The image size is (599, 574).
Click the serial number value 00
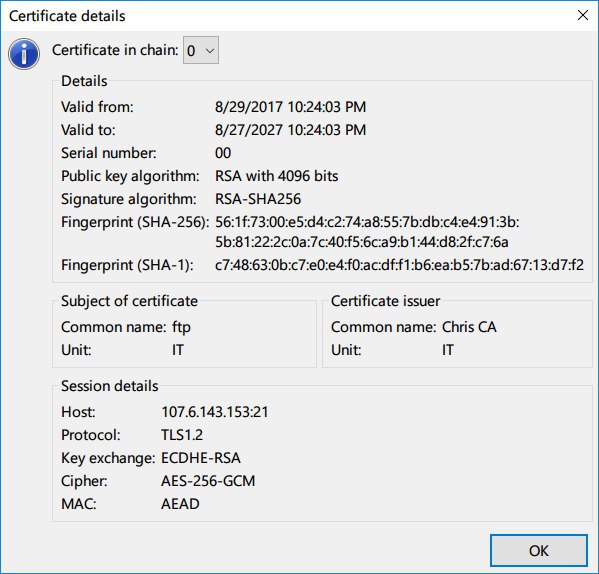click(223, 153)
